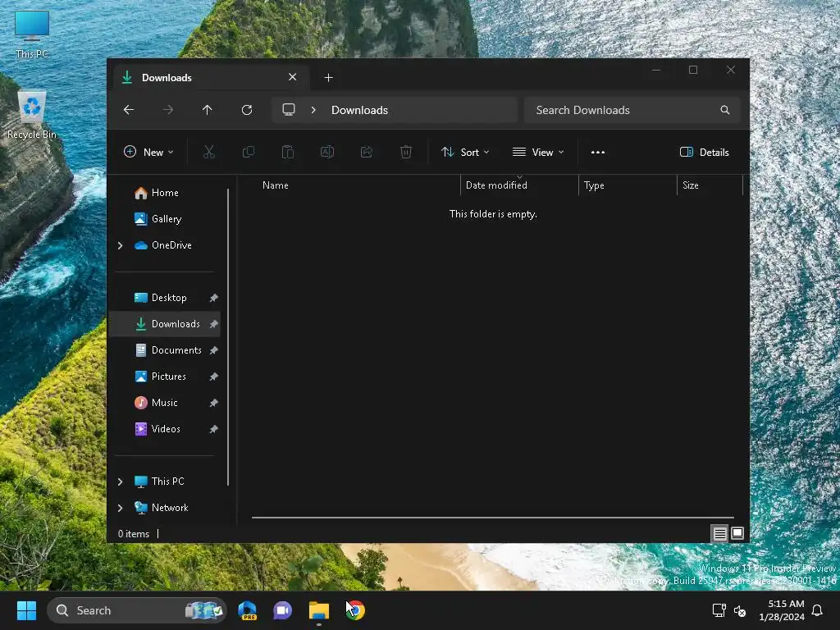Expand the OneDrive tree node
Viewport: 840px width, 630px height.
tap(120, 245)
